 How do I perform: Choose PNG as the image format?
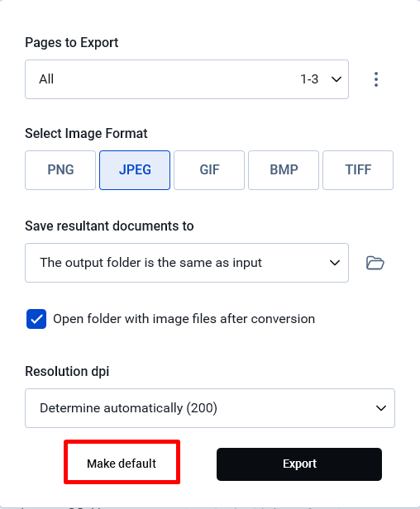pyautogui.click(x=60, y=170)
